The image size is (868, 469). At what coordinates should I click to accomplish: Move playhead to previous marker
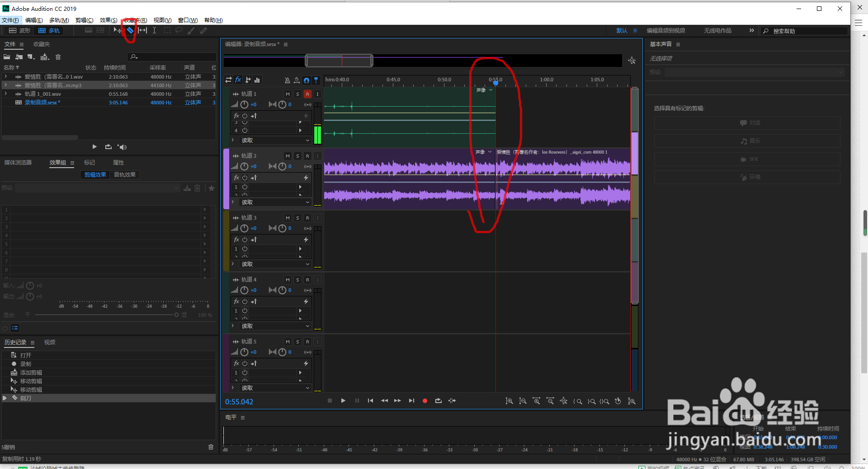pos(371,401)
